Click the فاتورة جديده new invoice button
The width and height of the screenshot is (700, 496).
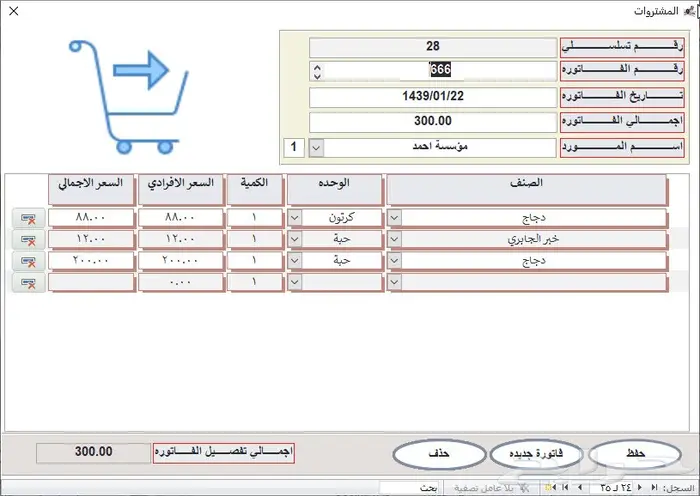point(536,454)
